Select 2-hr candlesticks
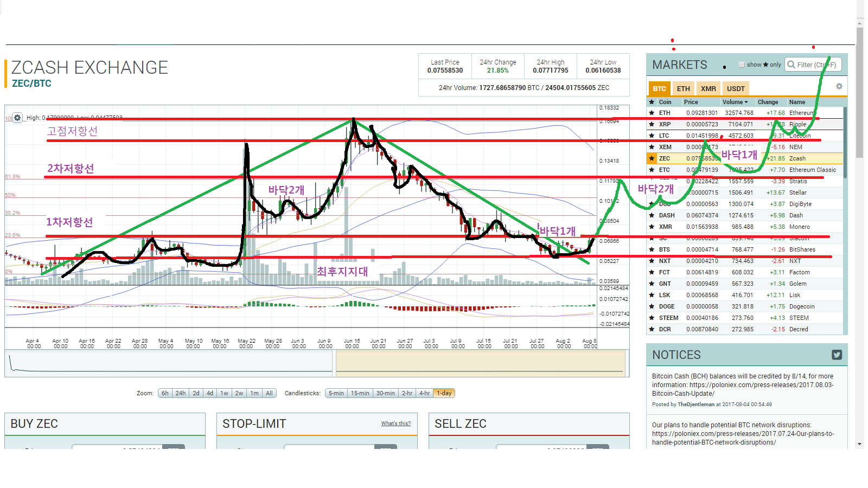 coord(407,393)
